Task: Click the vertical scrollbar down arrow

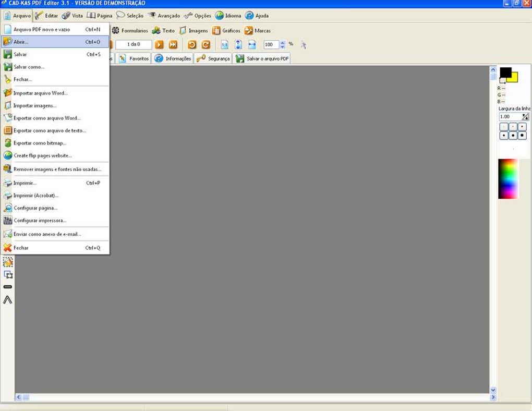Action: click(493, 390)
